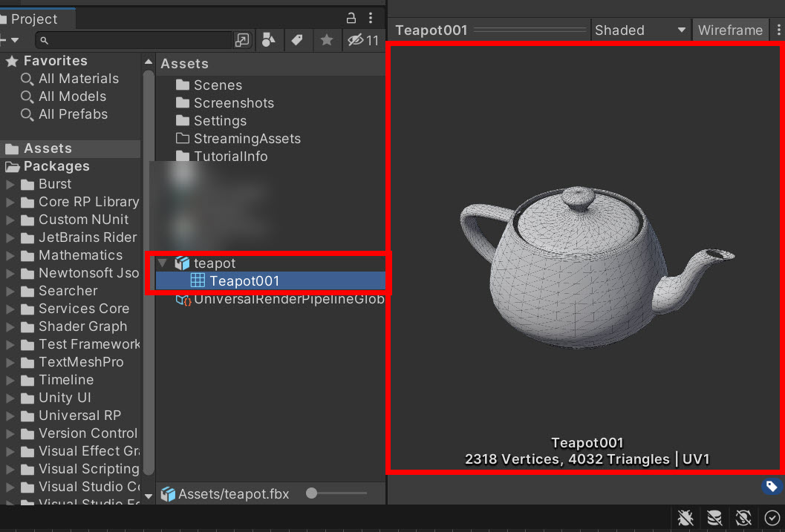Select Visual Scripting package row
Viewport: 785px width, 532px height.
click(x=70, y=469)
